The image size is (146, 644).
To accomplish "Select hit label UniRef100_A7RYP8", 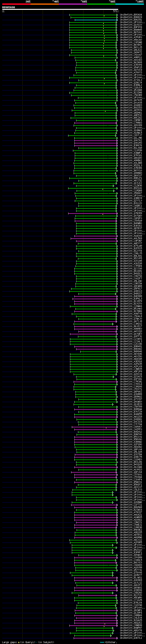I will (x=131, y=65).
